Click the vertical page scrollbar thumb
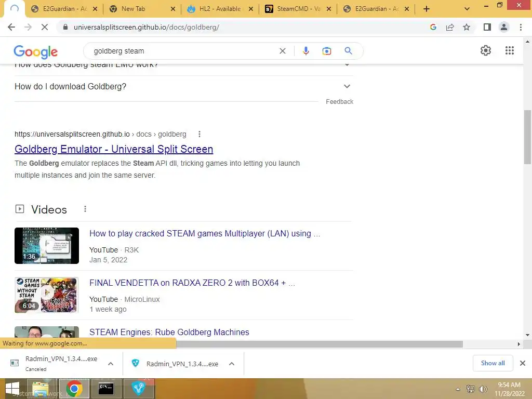The height and width of the screenshot is (399, 532). coord(528,137)
